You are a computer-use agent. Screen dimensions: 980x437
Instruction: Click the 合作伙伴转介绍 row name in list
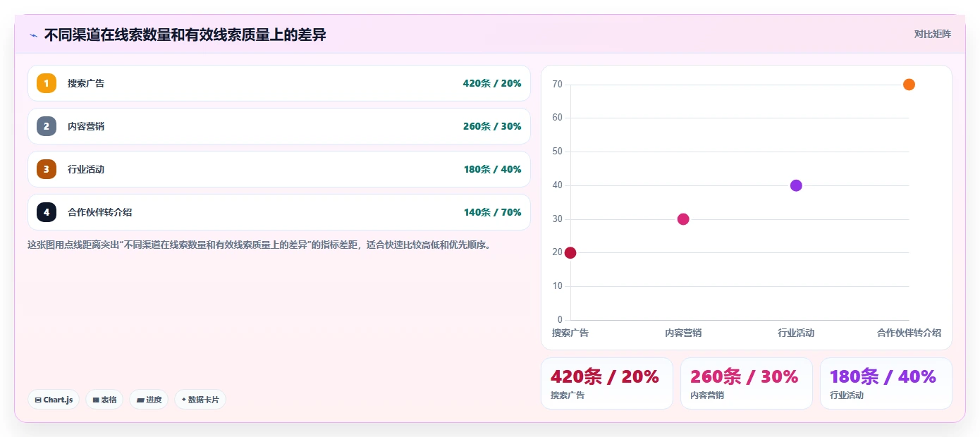pyautogui.click(x=99, y=212)
